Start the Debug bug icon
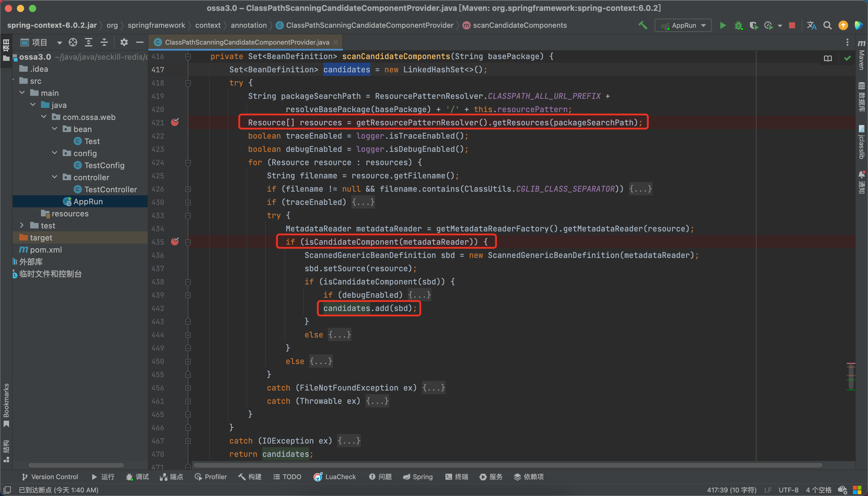 pyautogui.click(x=738, y=26)
